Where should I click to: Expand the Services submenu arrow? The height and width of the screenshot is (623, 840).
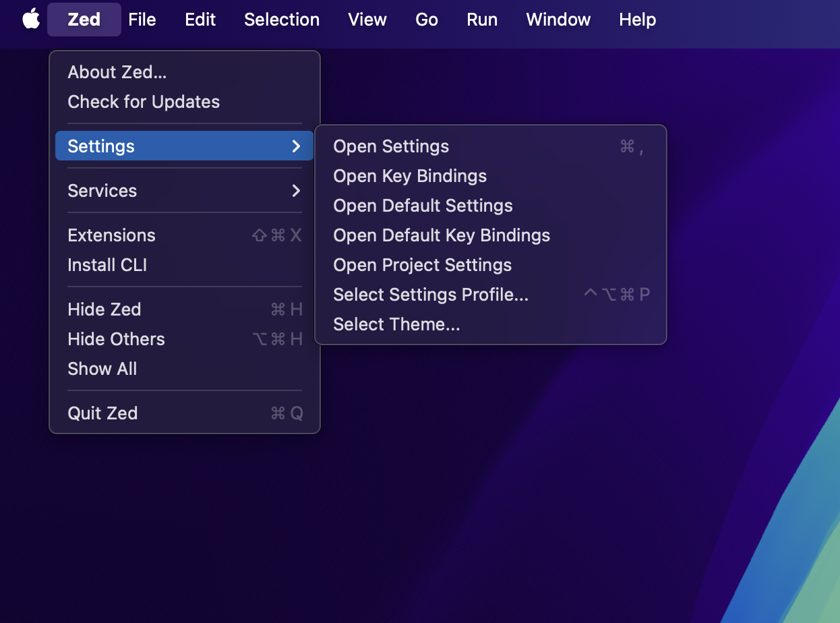tap(296, 191)
